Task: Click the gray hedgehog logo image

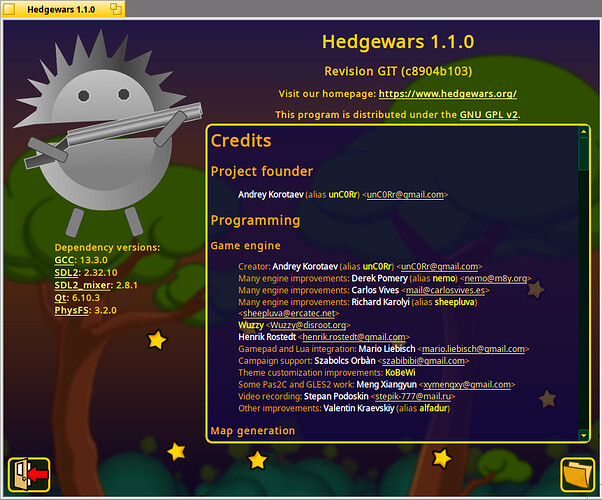Action: tap(108, 134)
